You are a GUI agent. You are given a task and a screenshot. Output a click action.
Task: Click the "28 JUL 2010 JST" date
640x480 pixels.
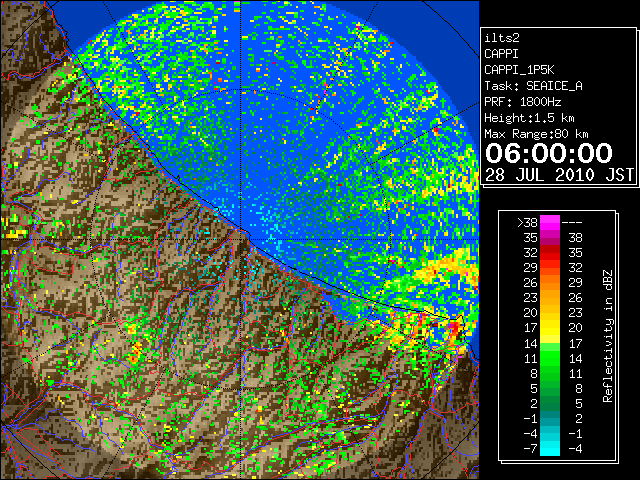click(559, 175)
